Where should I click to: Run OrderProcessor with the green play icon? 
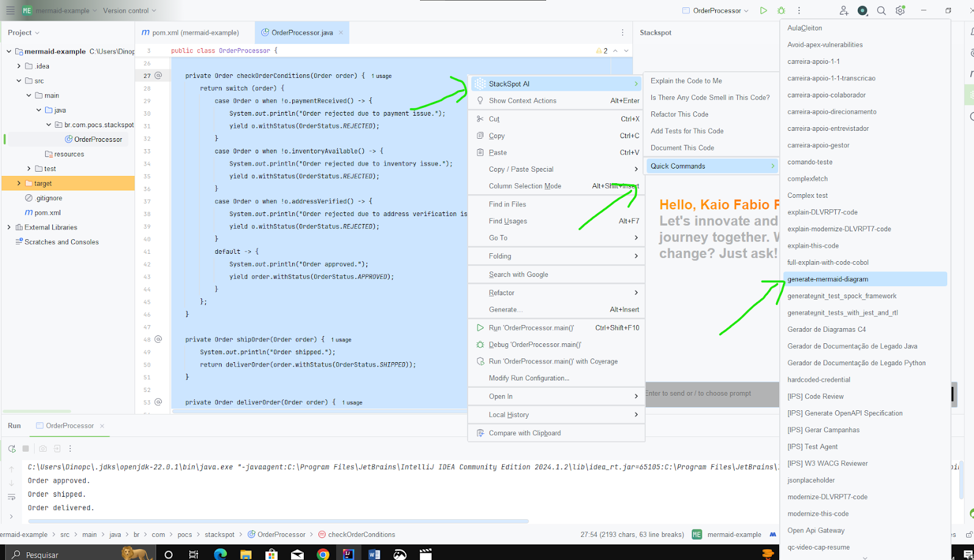763,10
